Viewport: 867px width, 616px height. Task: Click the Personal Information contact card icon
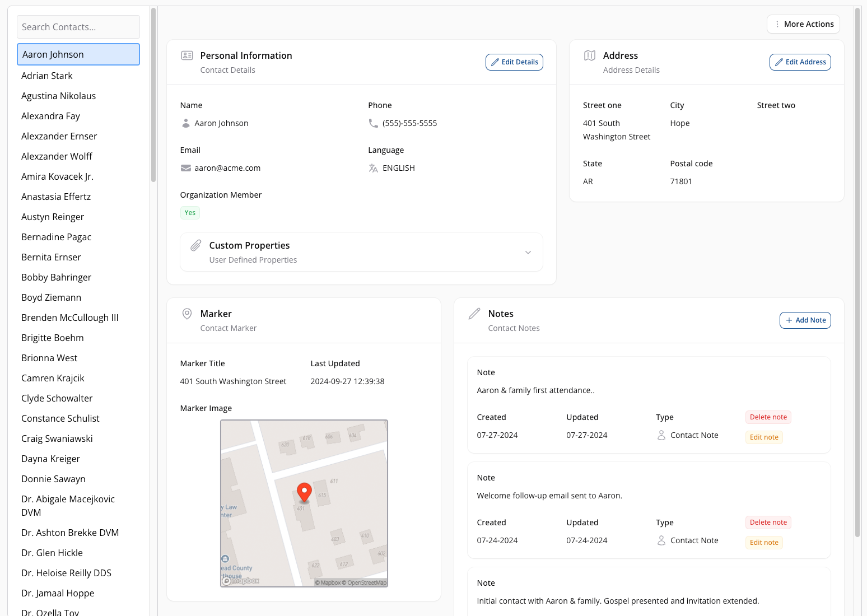click(187, 55)
